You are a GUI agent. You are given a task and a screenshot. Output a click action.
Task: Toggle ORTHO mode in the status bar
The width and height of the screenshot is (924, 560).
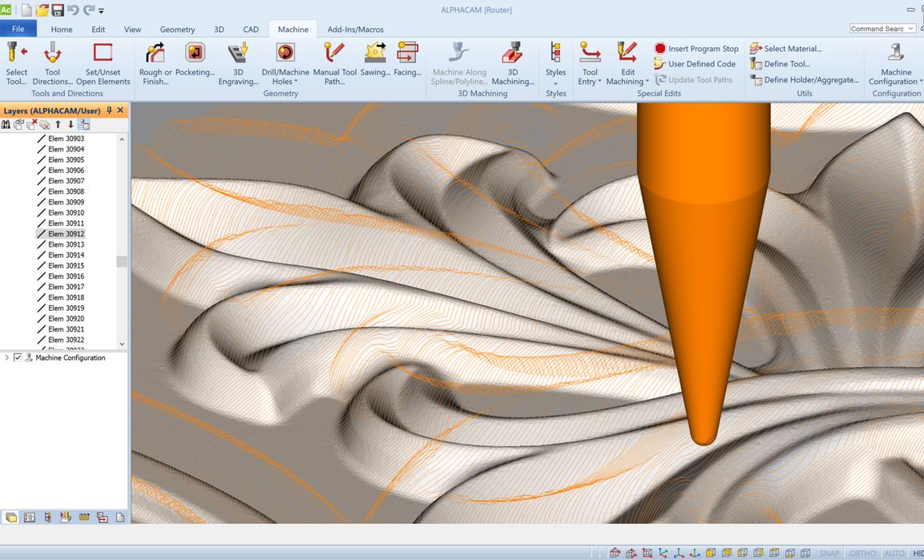(x=863, y=553)
